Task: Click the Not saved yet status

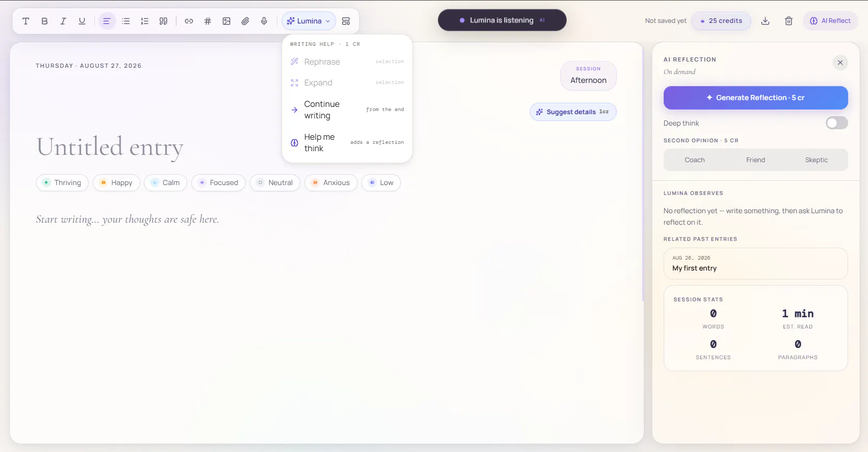Action: coord(666,21)
